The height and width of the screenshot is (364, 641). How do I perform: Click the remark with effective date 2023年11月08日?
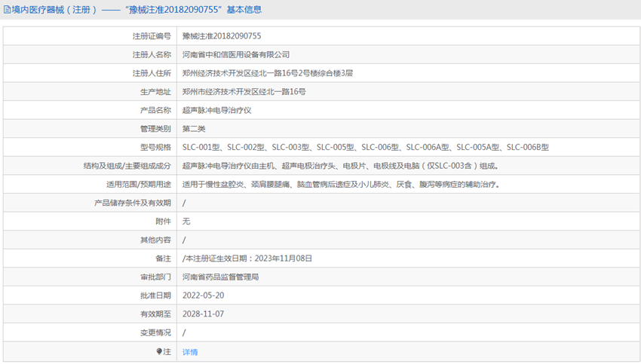tap(247, 258)
